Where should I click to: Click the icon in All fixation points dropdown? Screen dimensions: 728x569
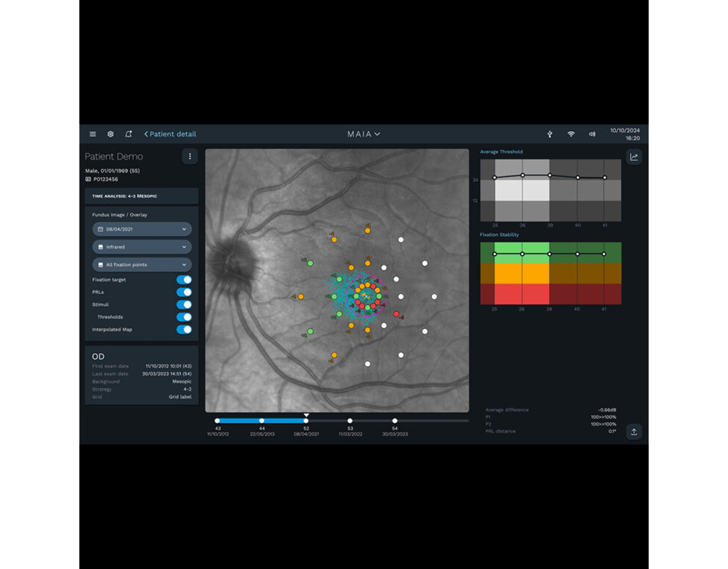(x=100, y=265)
